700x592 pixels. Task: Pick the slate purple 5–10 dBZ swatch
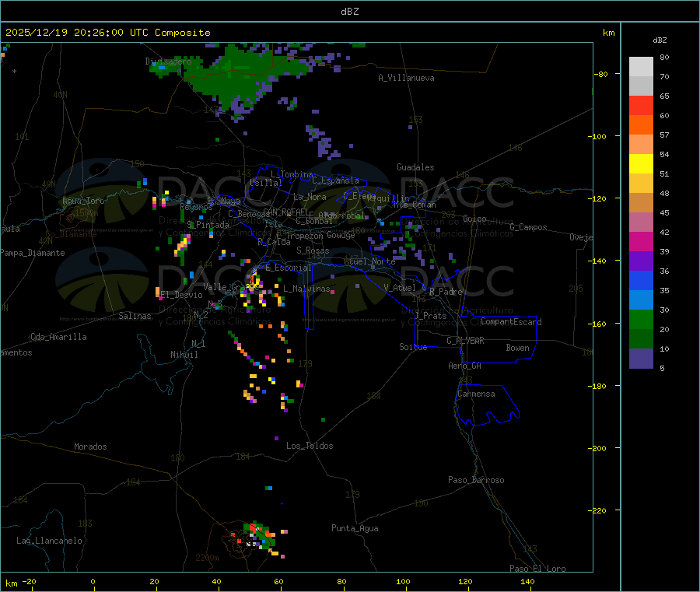[x=641, y=359]
